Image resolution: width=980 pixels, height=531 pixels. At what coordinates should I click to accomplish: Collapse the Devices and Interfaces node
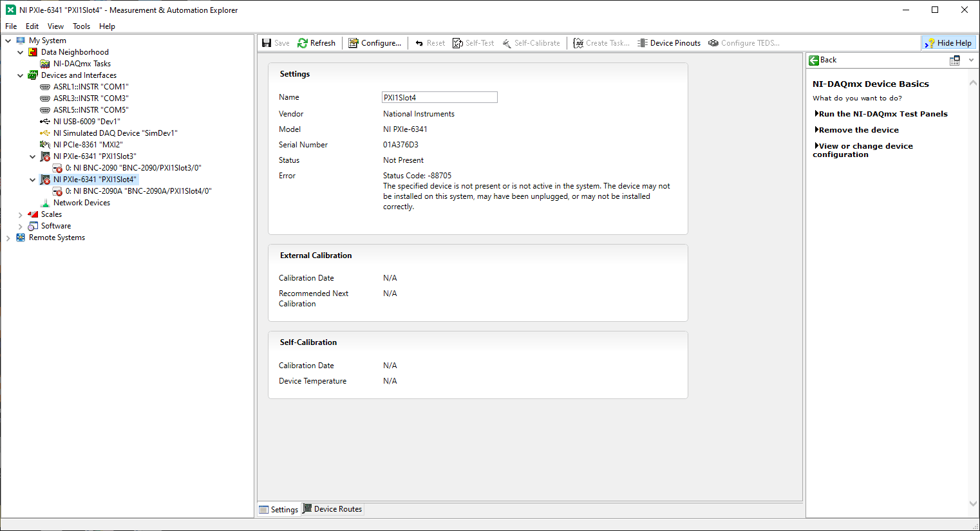(x=20, y=75)
